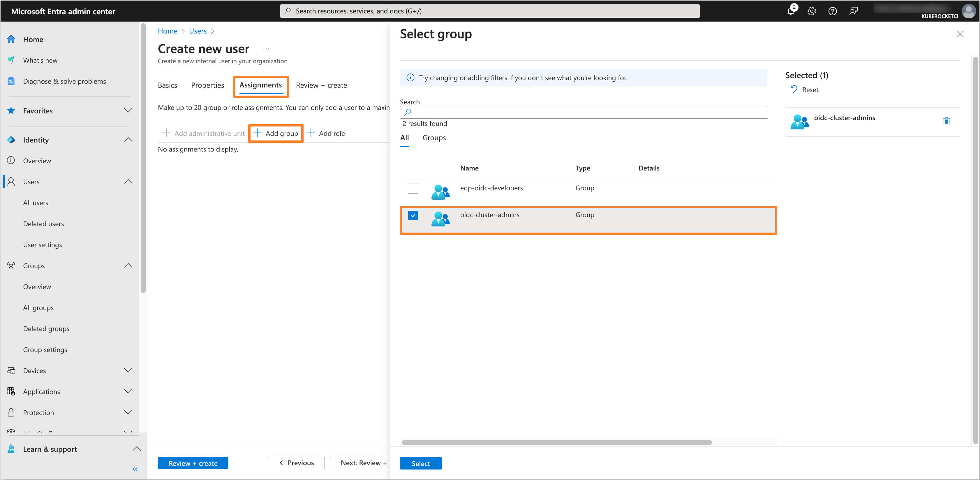The height and width of the screenshot is (480, 980).
Task: Delete oidc-cluster-admins with trash icon
Action: [946, 122]
